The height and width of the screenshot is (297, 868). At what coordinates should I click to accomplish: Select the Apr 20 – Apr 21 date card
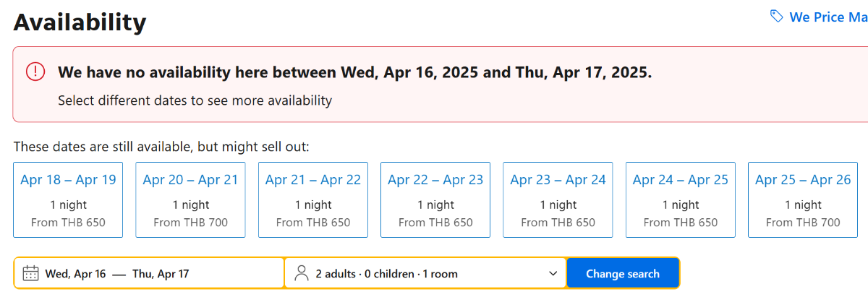point(190,199)
